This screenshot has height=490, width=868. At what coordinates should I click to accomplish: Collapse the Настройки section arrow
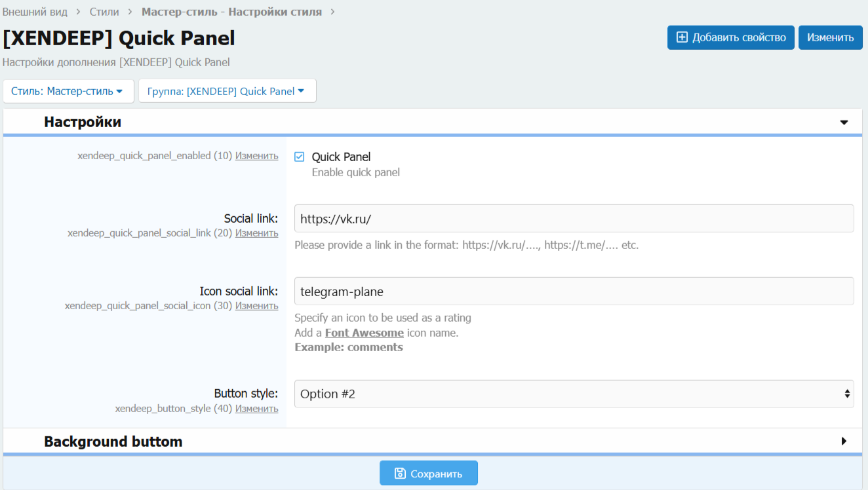pyautogui.click(x=844, y=122)
